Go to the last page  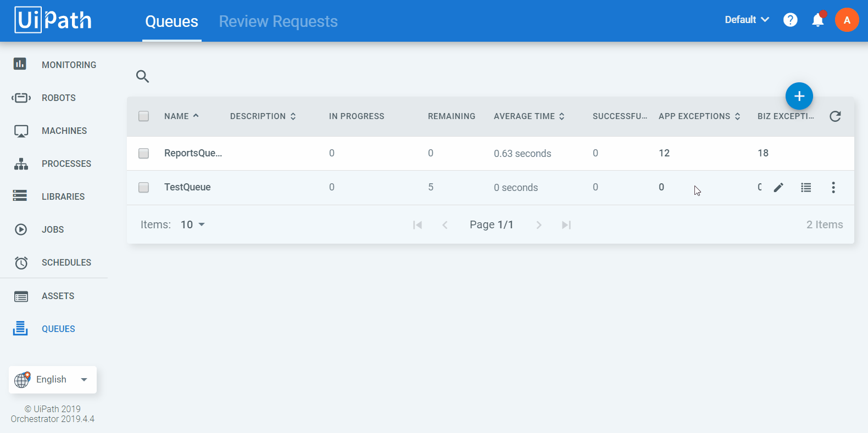tap(566, 225)
